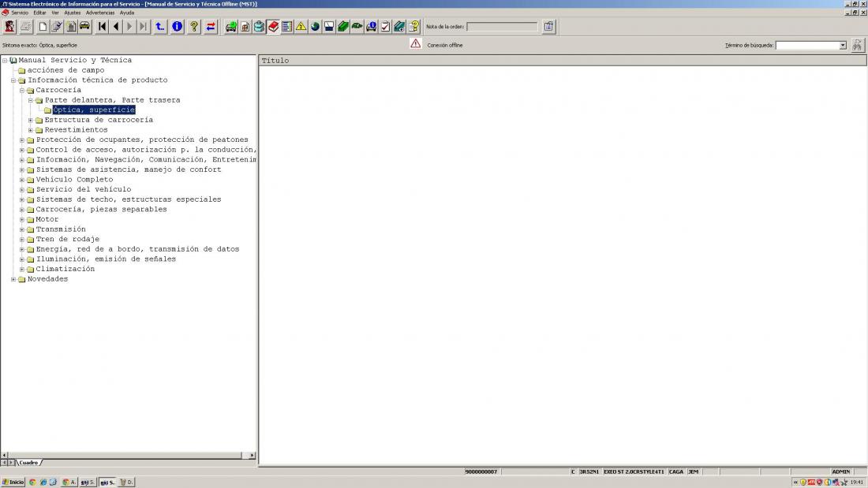Open the Advertencias menu
The image size is (868, 488).
tap(100, 13)
